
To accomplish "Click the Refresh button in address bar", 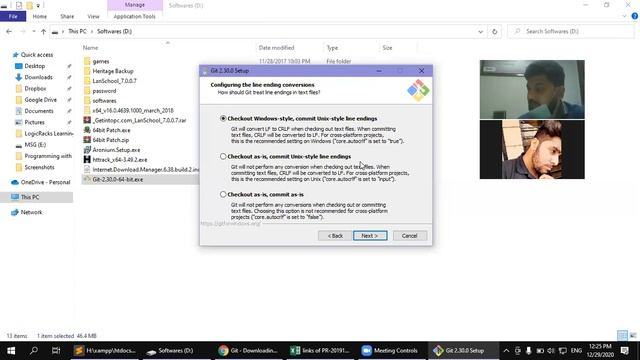I will click(x=494, y=31).
